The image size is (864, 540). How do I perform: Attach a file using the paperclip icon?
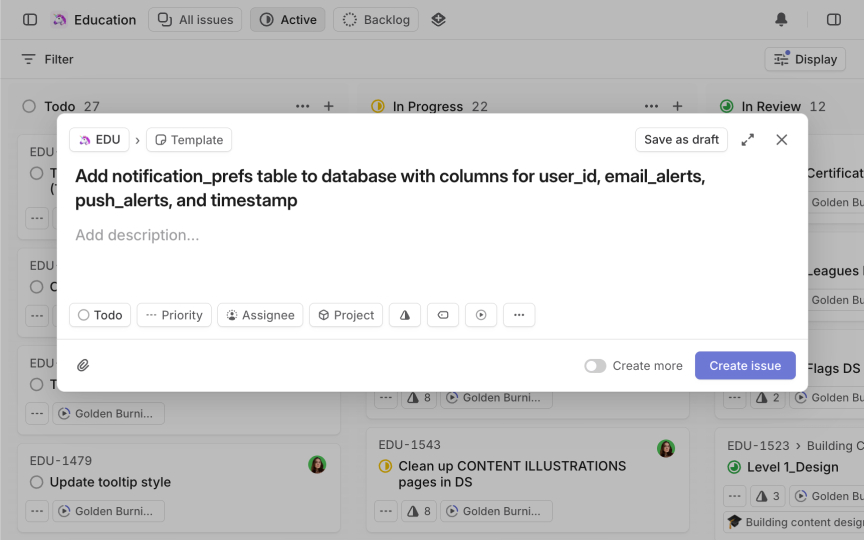[x=83, y=366]
